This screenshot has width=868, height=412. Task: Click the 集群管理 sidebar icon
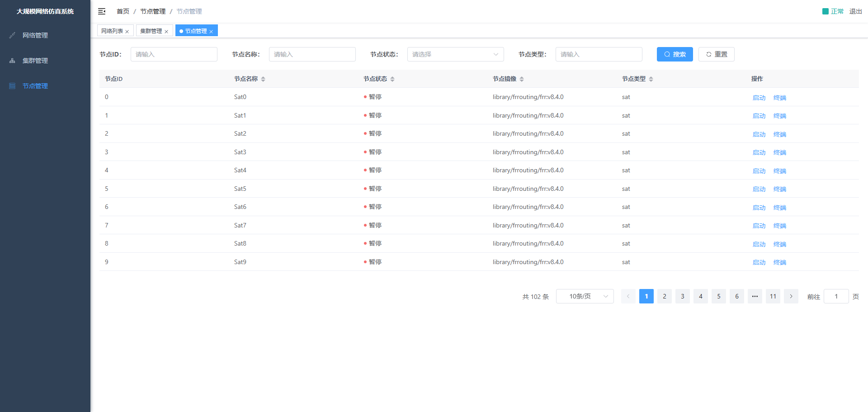point(12,61)
